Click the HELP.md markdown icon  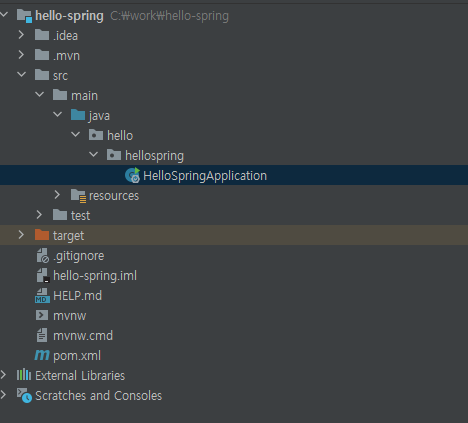(42, 296)
